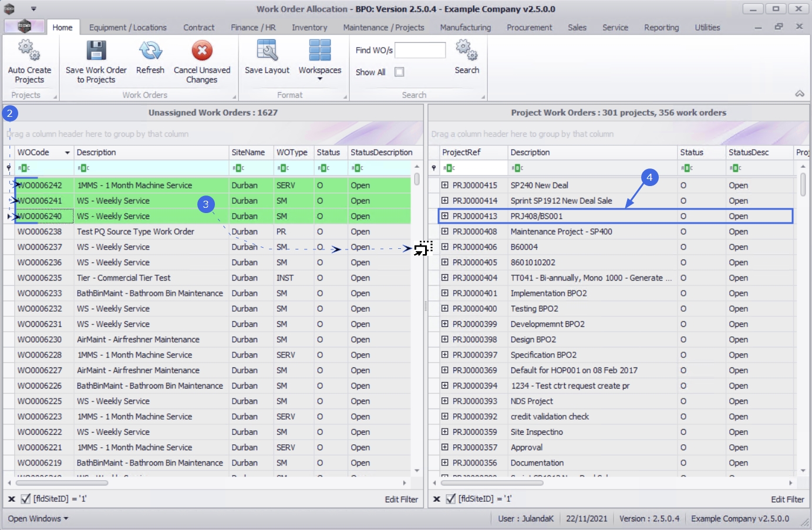
Task: Click the Find WO/s input field
Action: [x=420, y=50]
